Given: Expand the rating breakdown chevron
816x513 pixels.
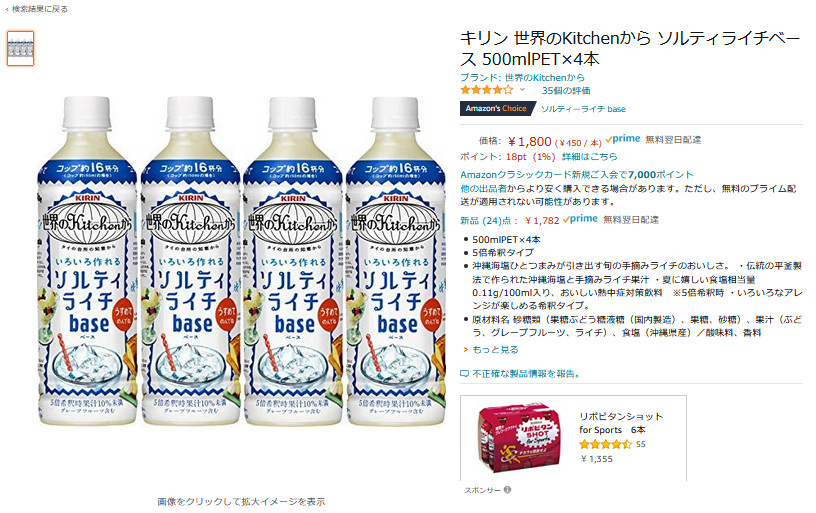Looking at the screenshot, I should (522, 90).
